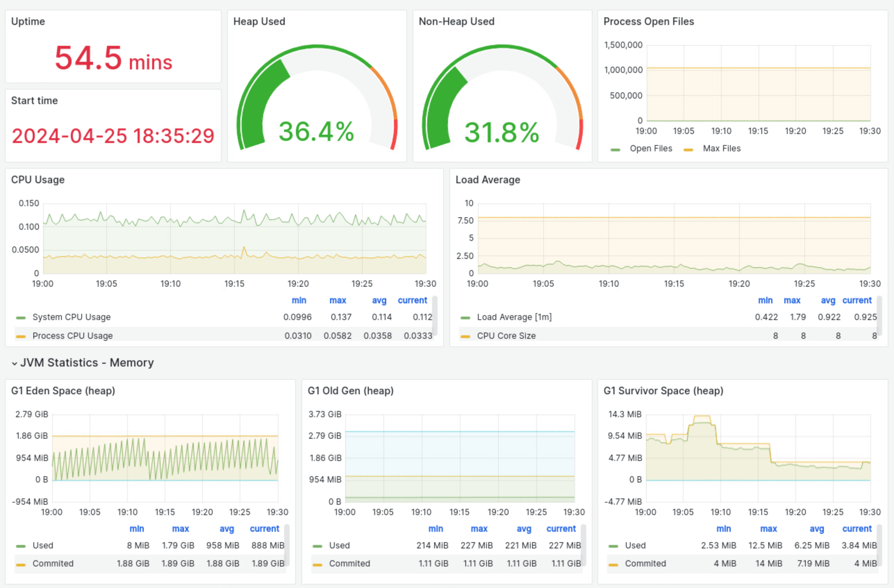The image size is (894, 588).
Task: Open the Uptime panel title
Action: [x=28, y=22]
